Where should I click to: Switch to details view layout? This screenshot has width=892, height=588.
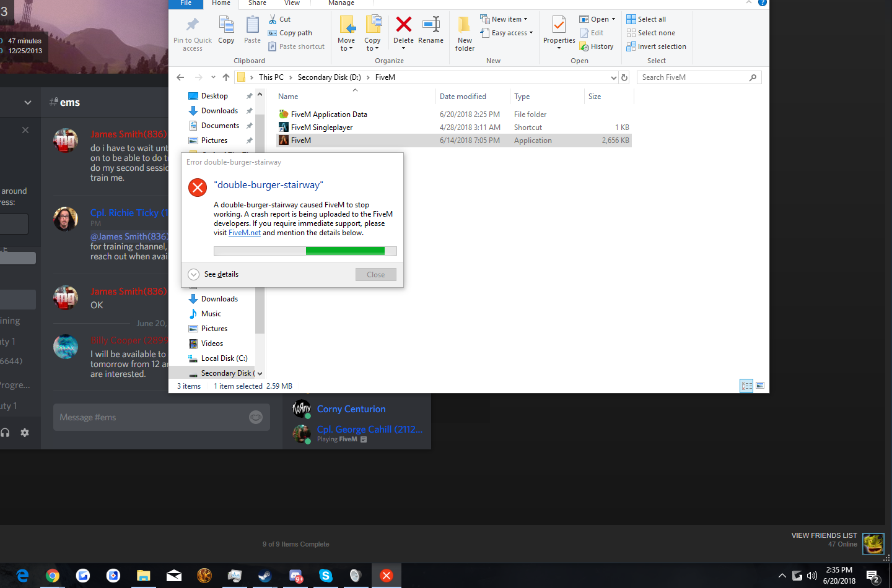747,386
